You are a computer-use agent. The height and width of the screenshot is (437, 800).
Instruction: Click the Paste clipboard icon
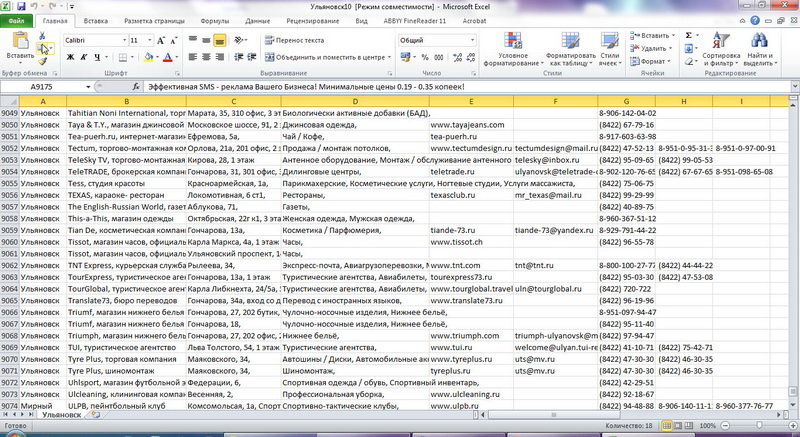(x=20, y=41)
